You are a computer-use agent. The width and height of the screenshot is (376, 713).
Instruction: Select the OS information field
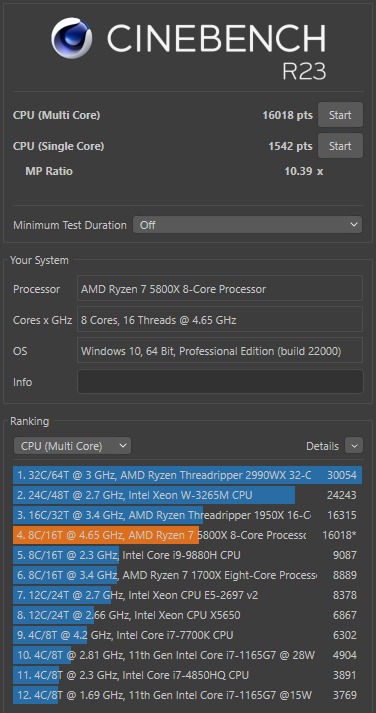tap(220, 351)
